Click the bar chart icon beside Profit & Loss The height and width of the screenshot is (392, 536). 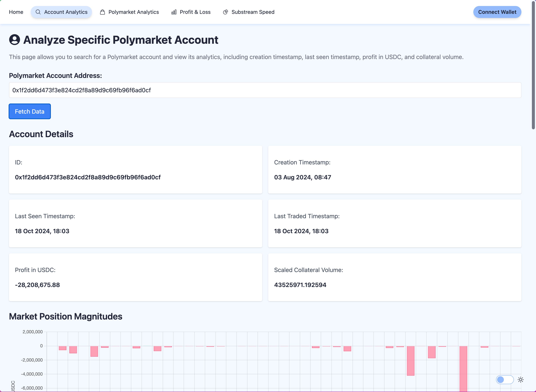[x=174, y=12]
